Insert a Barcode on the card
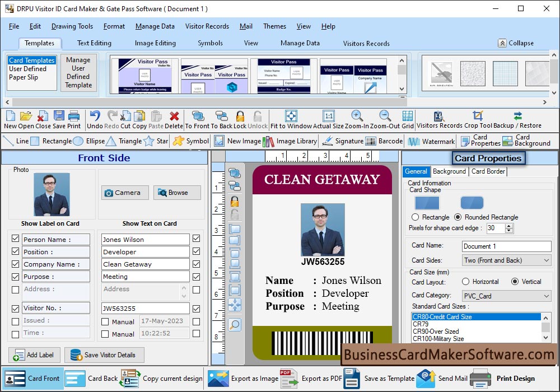 384,141
